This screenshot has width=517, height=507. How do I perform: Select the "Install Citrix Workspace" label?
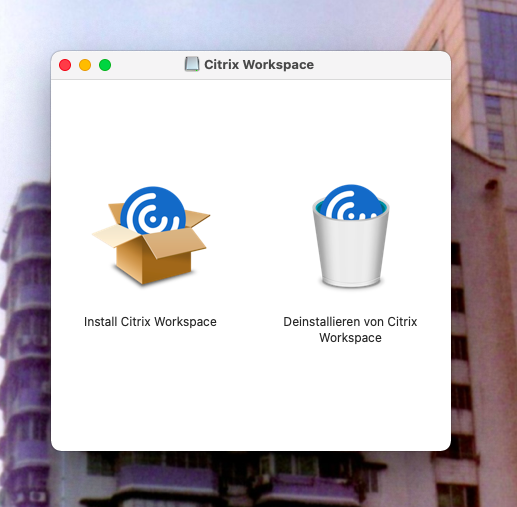point(150,322)
